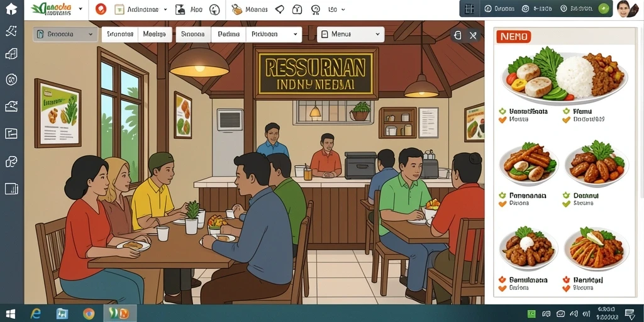The image size is (644, 322).
Task: Click the circle icon beside Dirocon
Action: 488,9
